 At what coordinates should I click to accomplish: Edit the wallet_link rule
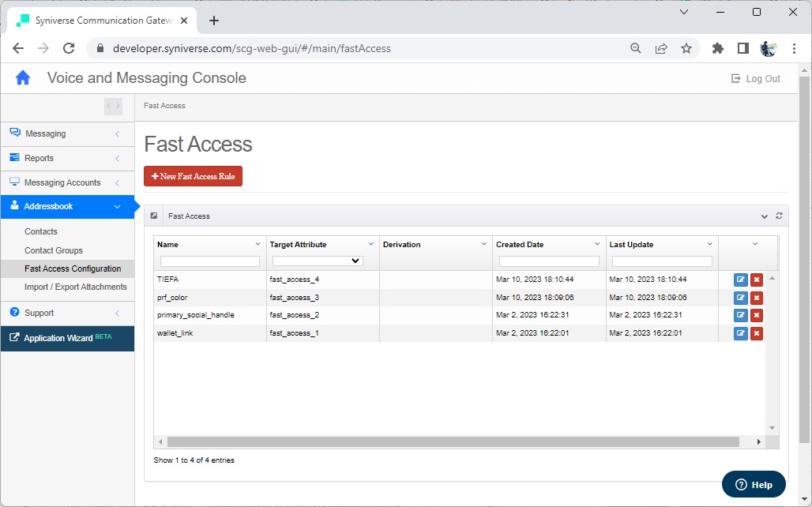741,333
